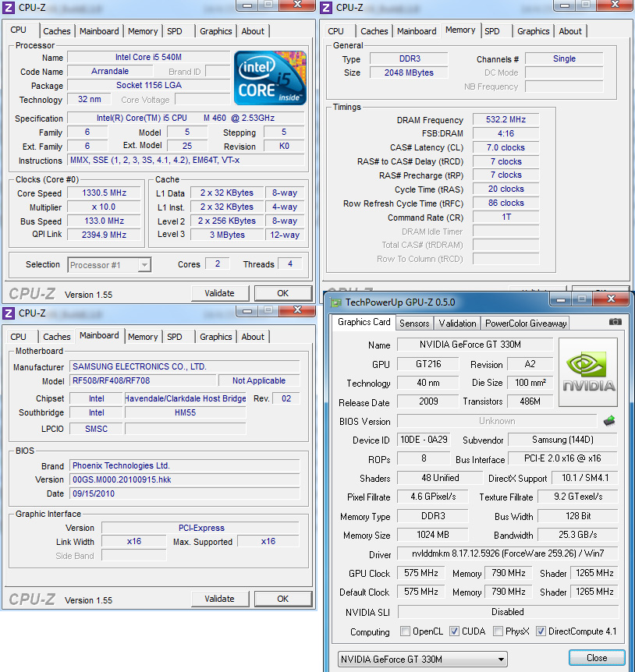Click the CPU-Z icon in Memory window title
The image size is (635, 672).
(x=326, y=7)
